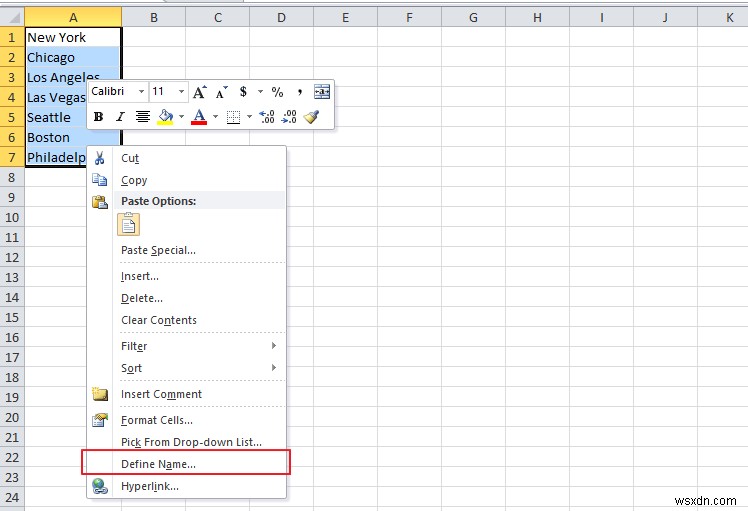Screen dimensions: 748x511
Task: Toggle Center alignment in the mini toolbar
Action: (x=143, y=116)
